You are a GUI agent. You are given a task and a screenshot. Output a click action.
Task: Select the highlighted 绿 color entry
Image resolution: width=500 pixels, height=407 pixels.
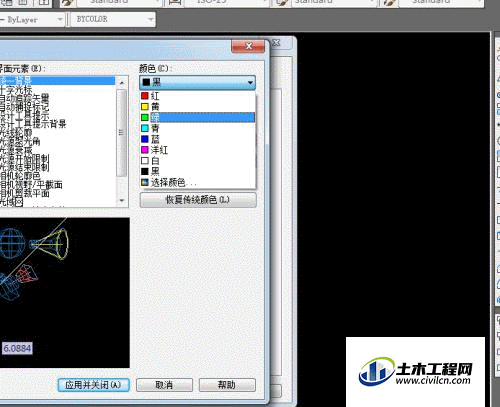[197, 117]
